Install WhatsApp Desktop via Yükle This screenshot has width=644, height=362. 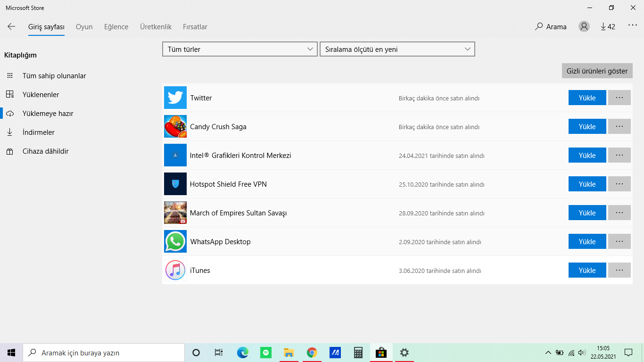pos(587,241)
